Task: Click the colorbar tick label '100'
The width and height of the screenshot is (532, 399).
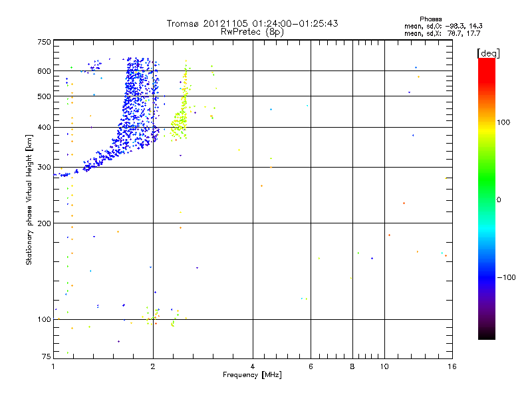Action: [503, 122]
